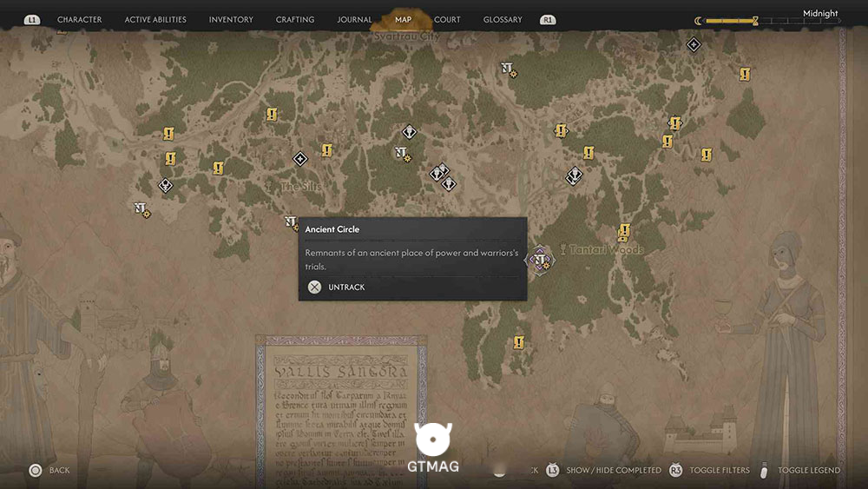Image resolution: width=868 pixels, height=489 pixels.
Task: Click the L1 previous-tab icon
Action: pos(32,20)
